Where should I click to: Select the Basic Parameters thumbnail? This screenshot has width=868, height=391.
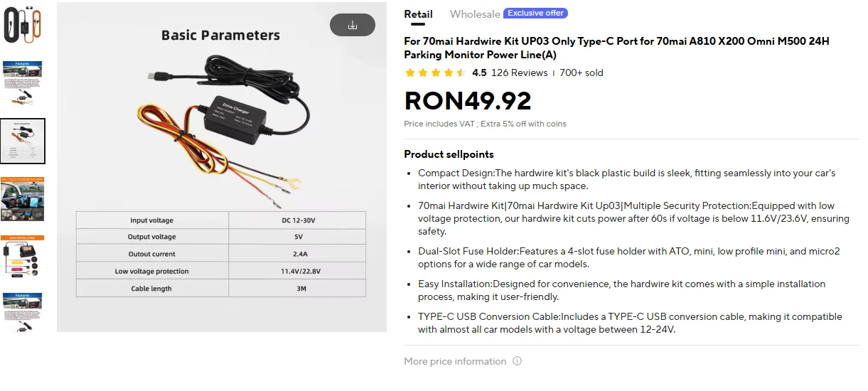[23, 141]
